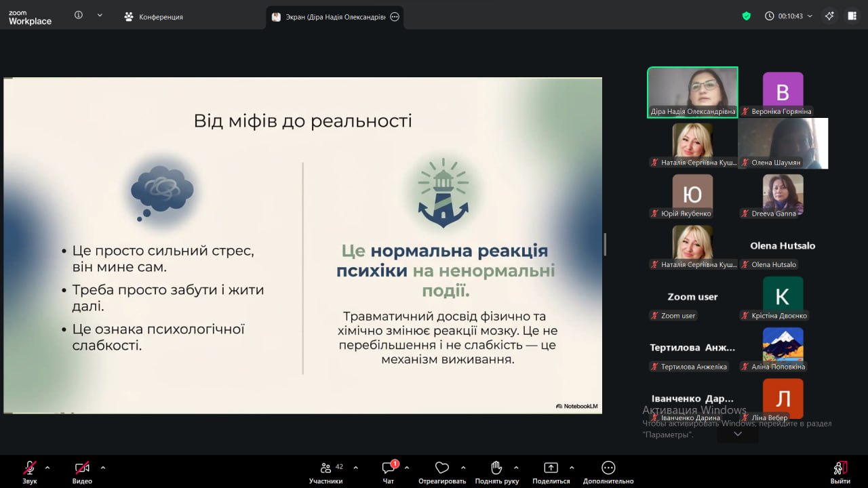
Task: Switch to the Конференция tab
Action: (154, 17)
